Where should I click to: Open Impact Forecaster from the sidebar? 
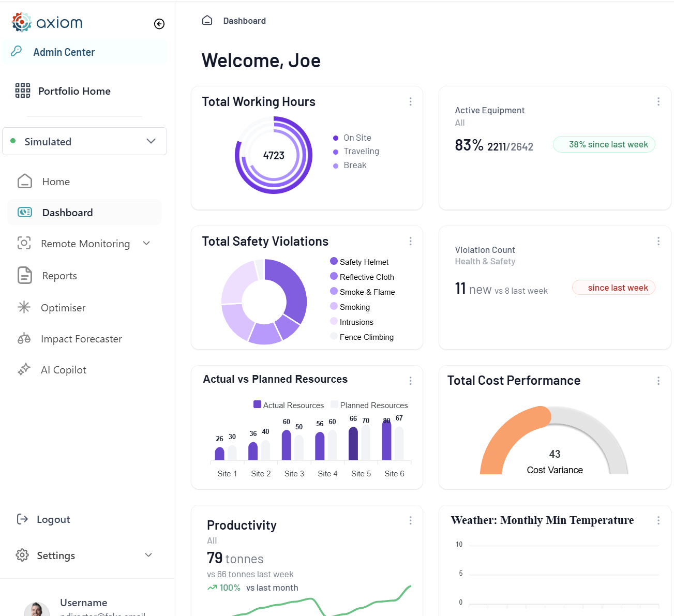tap(81, 339)
